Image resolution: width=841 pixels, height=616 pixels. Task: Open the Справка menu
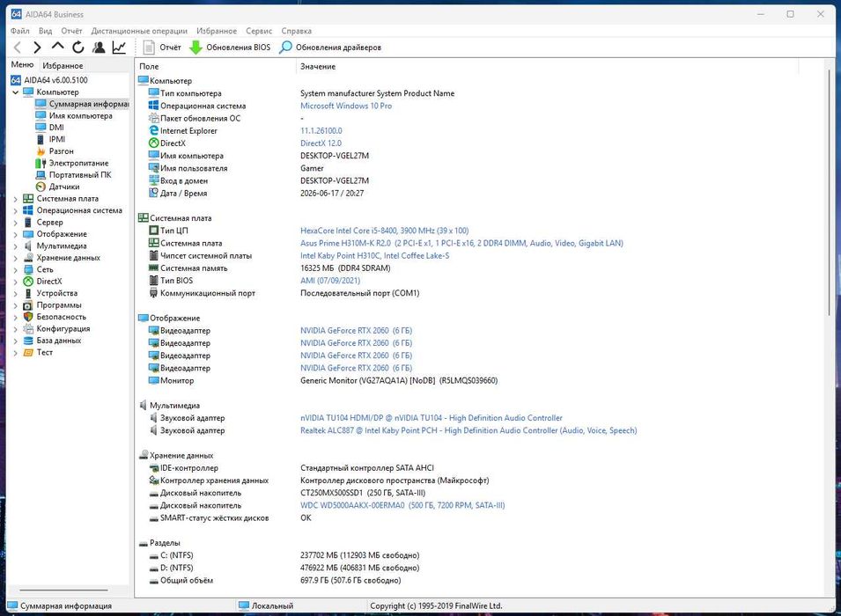click(x=296, y=31)
